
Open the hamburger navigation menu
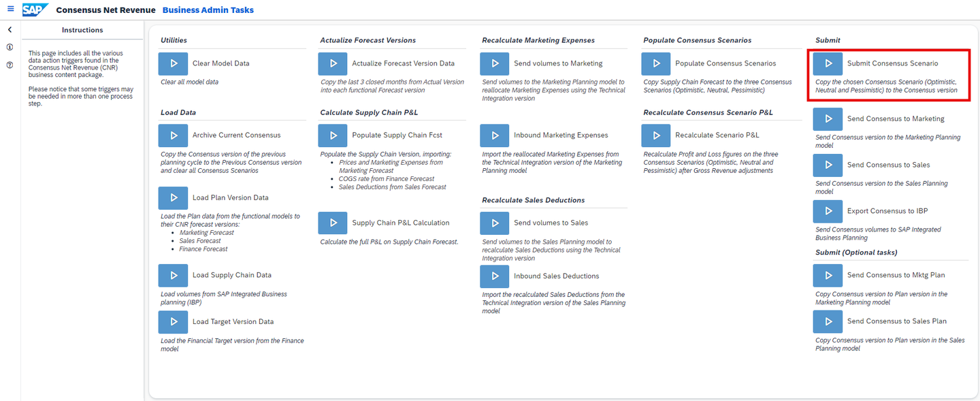(x=10, y=10)
